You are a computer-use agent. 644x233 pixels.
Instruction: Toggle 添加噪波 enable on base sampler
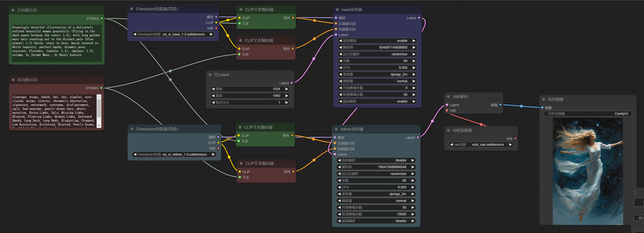377,41
